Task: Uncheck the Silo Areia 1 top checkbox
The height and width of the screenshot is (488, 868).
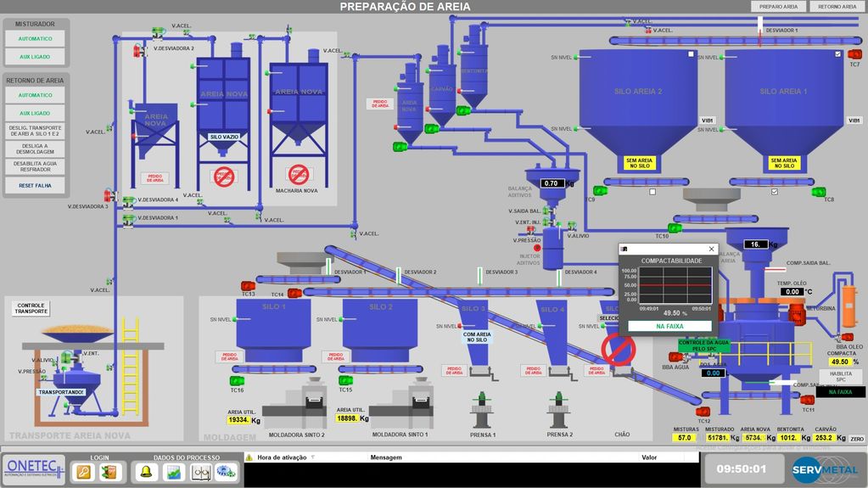Action: [838, 54]
